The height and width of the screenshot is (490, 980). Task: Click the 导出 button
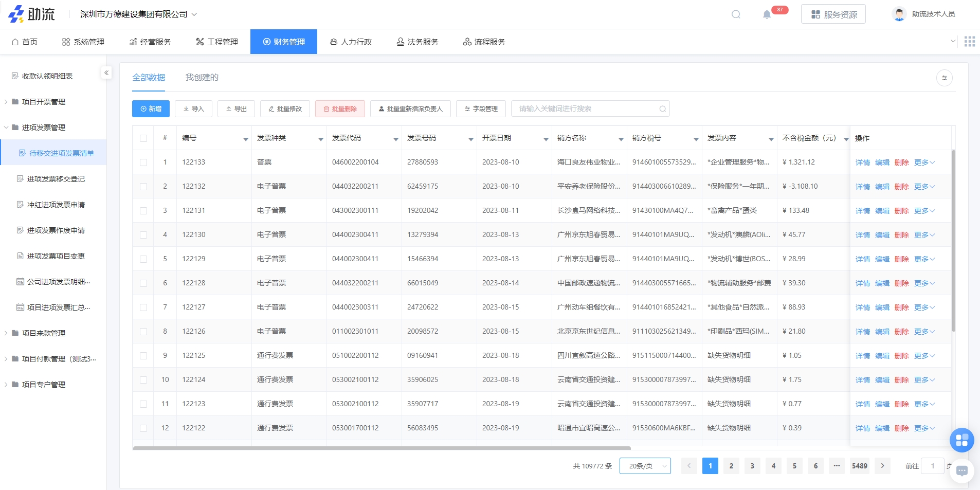[x=236, y=109]
